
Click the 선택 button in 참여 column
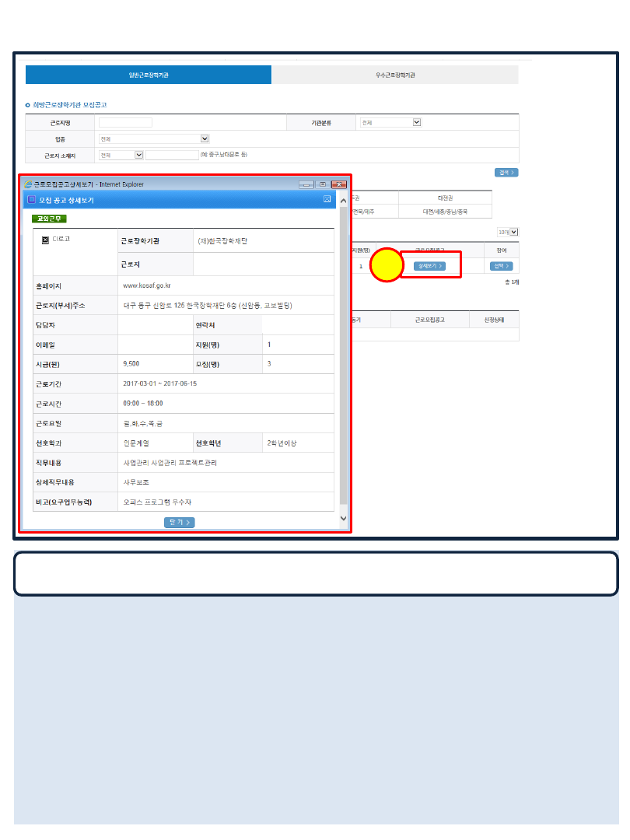point(502,266)
